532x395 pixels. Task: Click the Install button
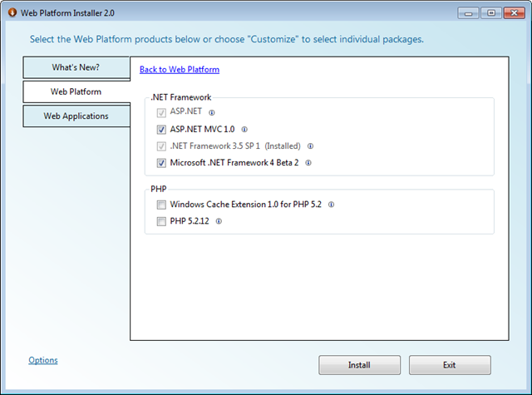360,365
